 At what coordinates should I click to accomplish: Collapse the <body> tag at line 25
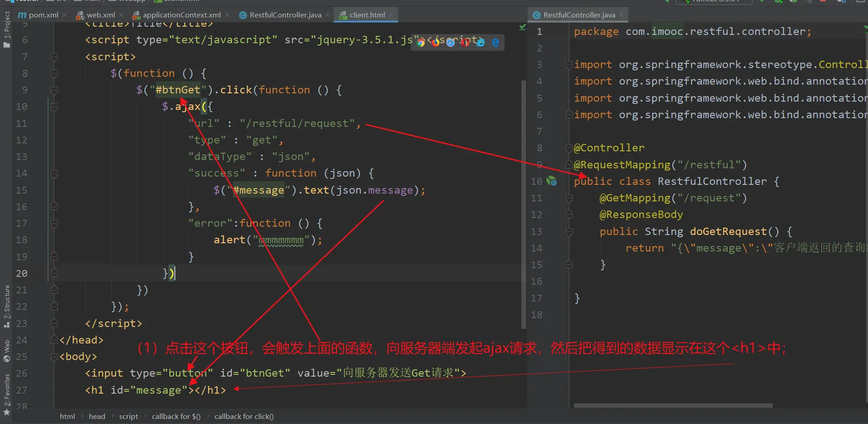(54, 357)
